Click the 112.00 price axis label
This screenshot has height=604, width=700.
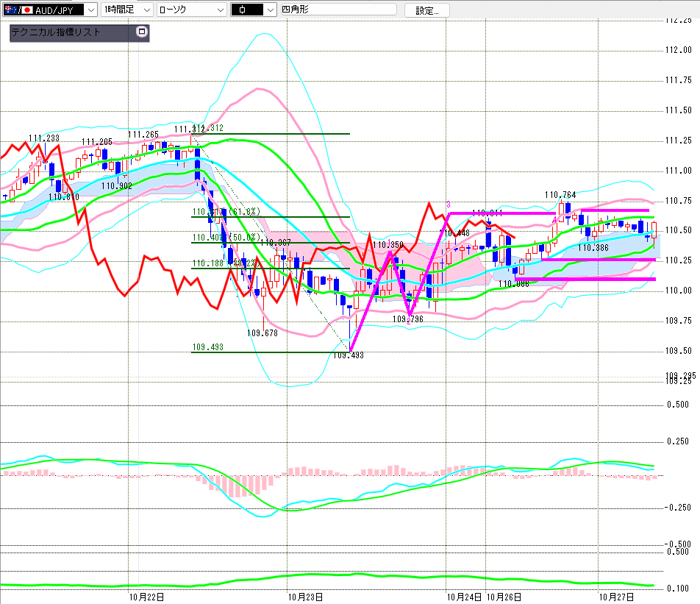click(x=679, y=50)
